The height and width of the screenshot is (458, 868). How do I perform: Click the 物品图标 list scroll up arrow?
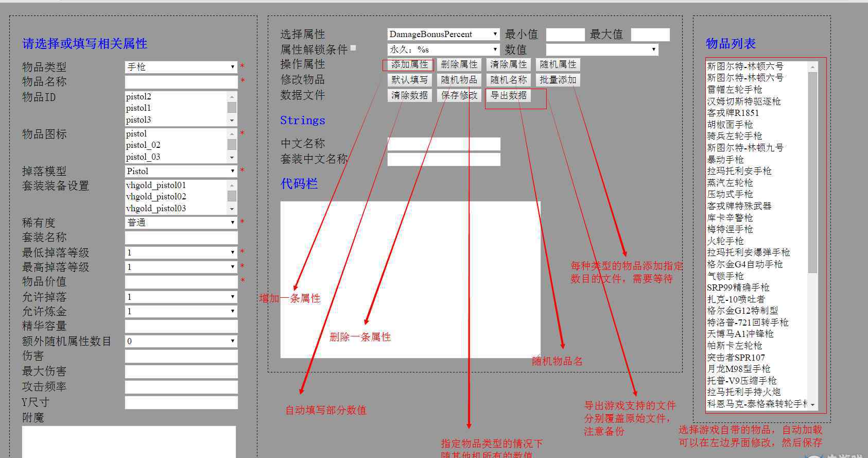(232, 133)
